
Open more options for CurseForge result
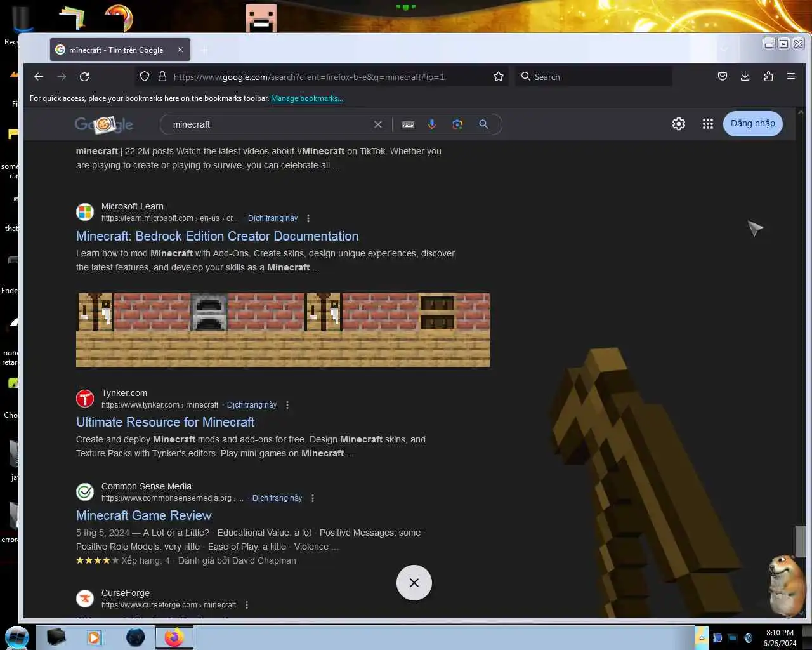[x=247, y=605]
